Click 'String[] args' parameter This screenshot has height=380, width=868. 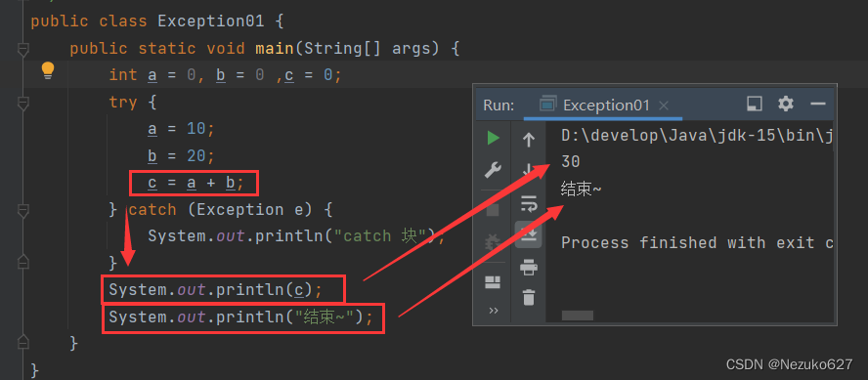point(367,49)
